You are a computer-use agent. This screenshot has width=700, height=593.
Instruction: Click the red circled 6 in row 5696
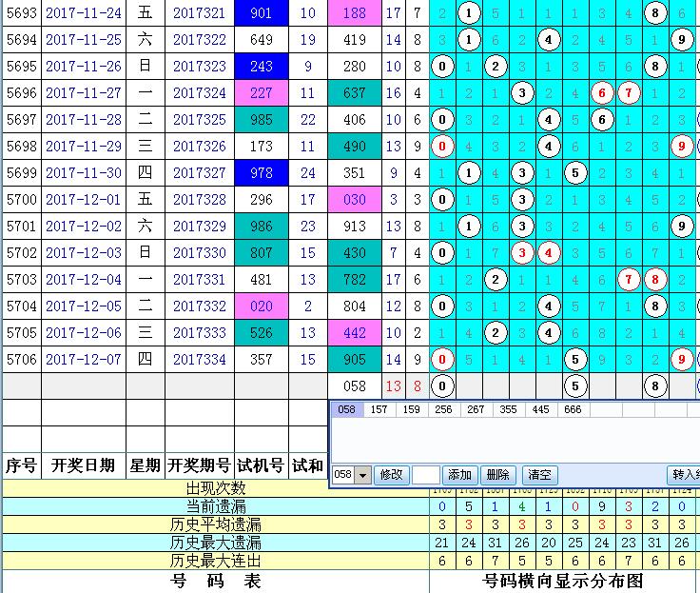pos(602,93)
